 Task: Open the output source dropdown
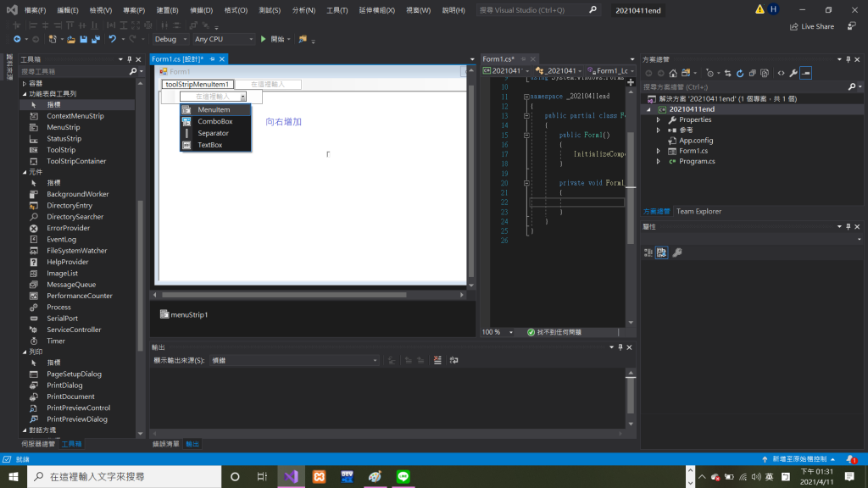[294, 360]
